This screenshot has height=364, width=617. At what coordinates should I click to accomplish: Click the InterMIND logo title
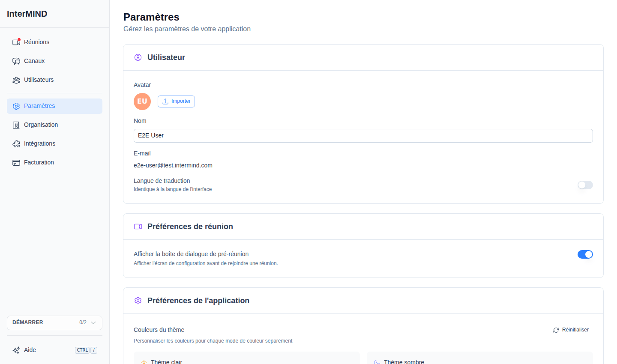click(27, 14)
